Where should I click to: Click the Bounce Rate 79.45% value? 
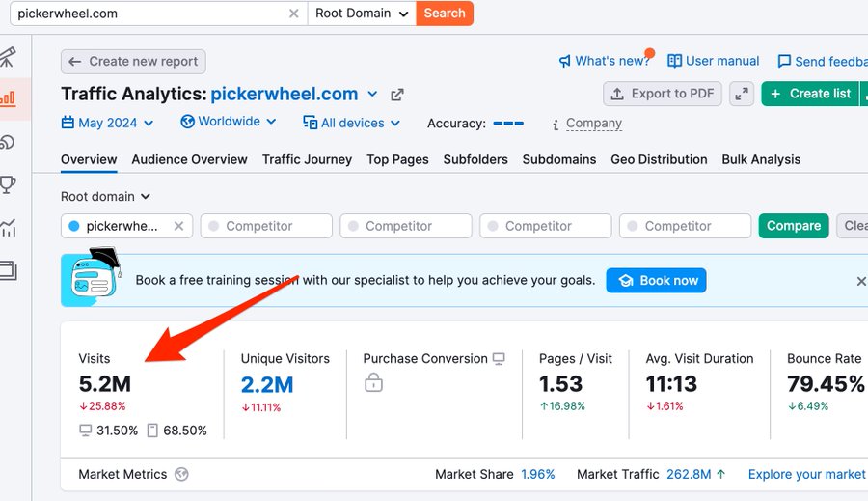pyautogui.click(x=826, y=384)
